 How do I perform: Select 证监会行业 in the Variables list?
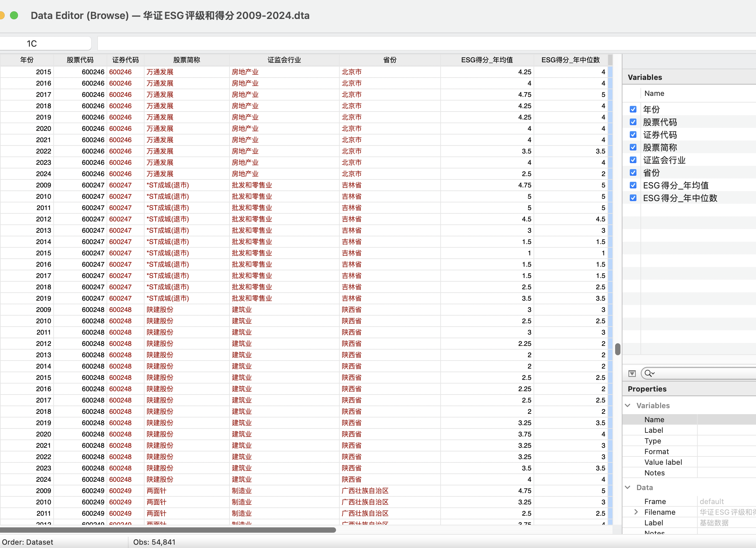664,160
